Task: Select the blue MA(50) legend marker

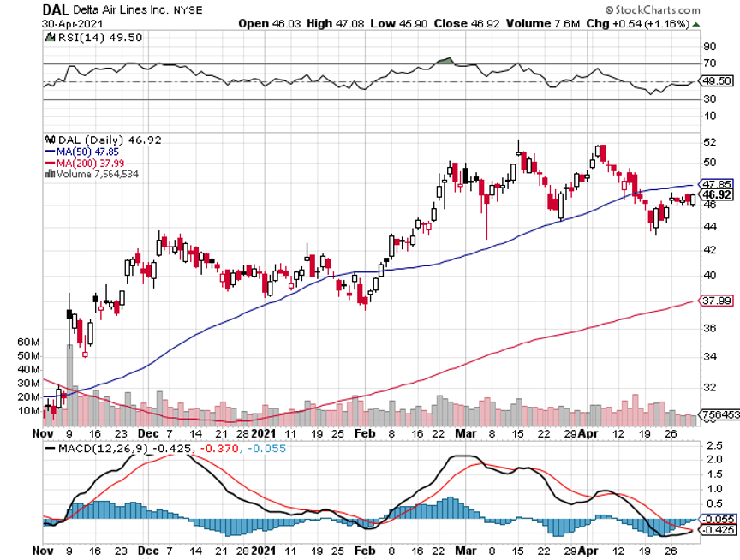Action: pos(48,152)
